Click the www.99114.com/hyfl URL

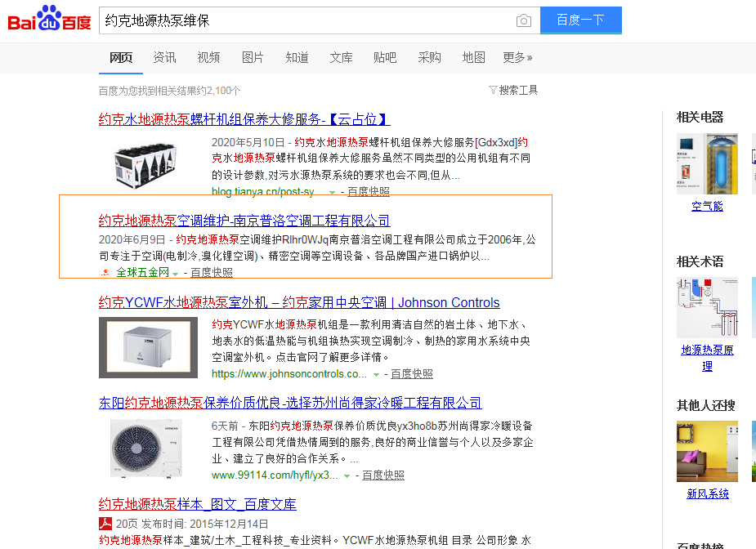click(275, 475)
